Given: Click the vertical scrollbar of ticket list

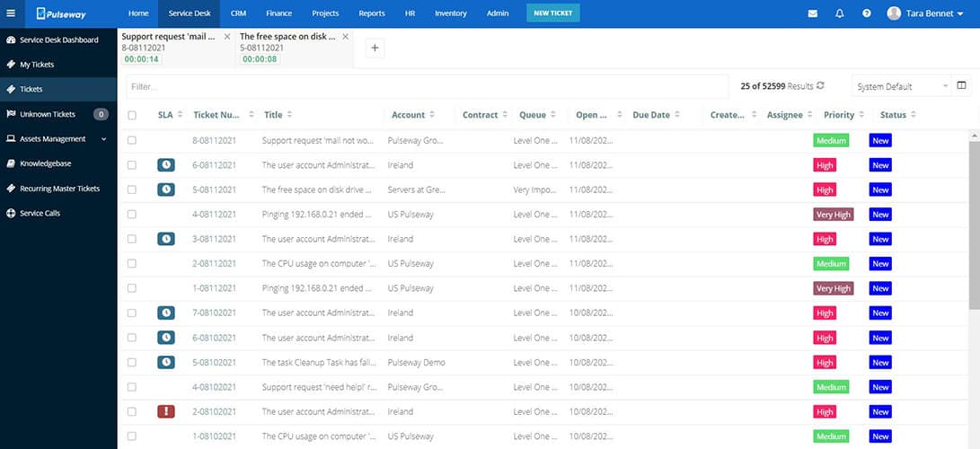Looking at the screenshot, I should tap(975, 224).
